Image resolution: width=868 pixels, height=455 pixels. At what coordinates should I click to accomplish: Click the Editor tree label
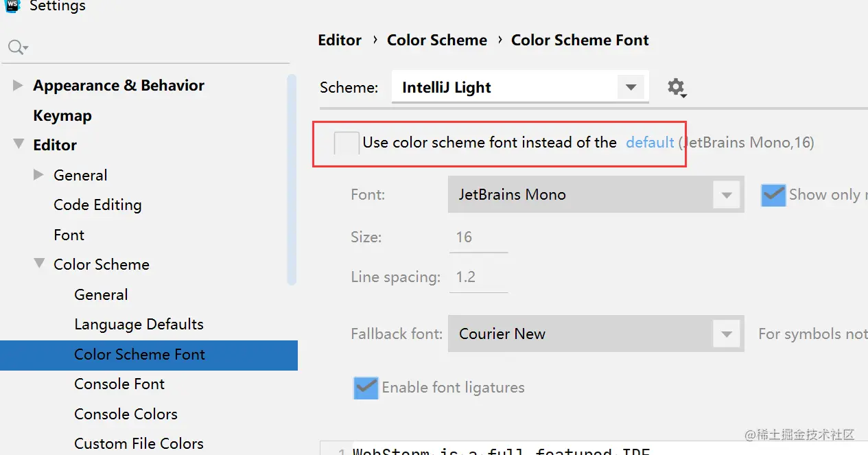[x=55, y=145]
